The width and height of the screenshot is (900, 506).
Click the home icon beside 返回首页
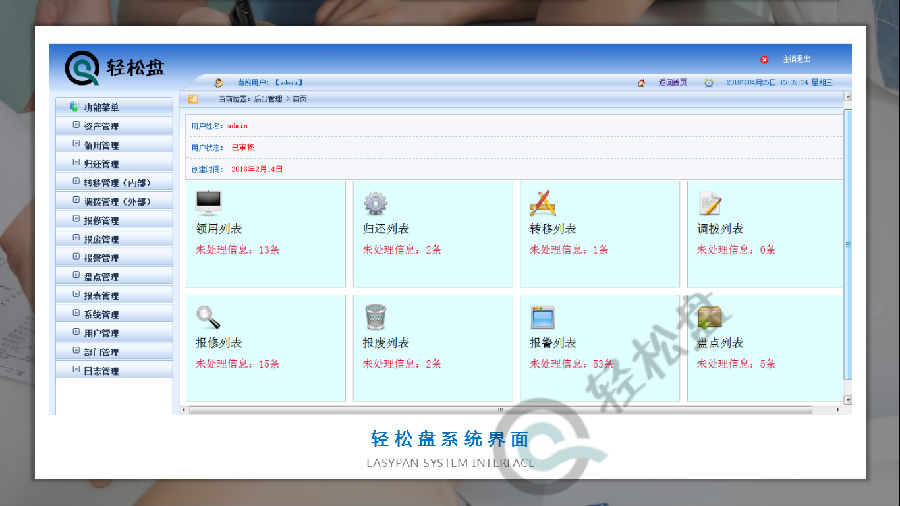[x=641, y=83]
